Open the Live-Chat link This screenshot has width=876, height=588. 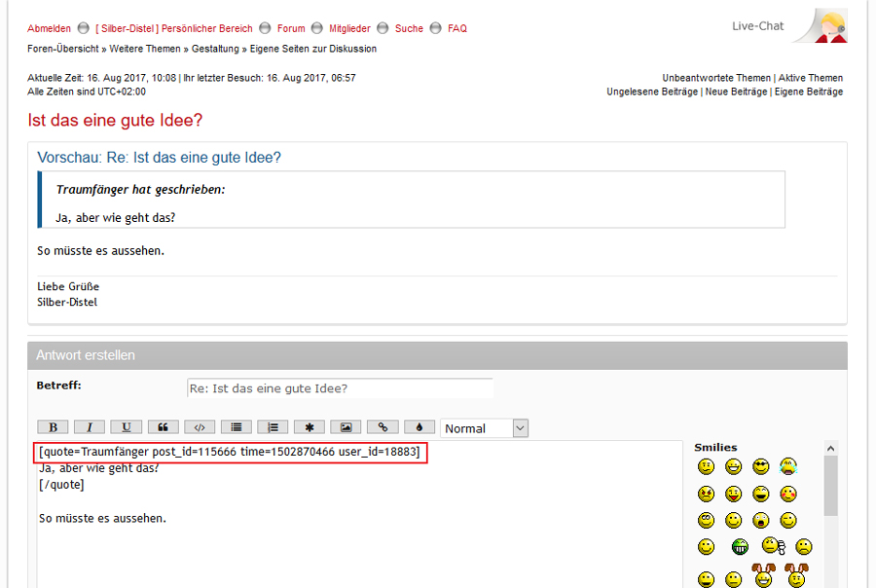pos(757,26)
